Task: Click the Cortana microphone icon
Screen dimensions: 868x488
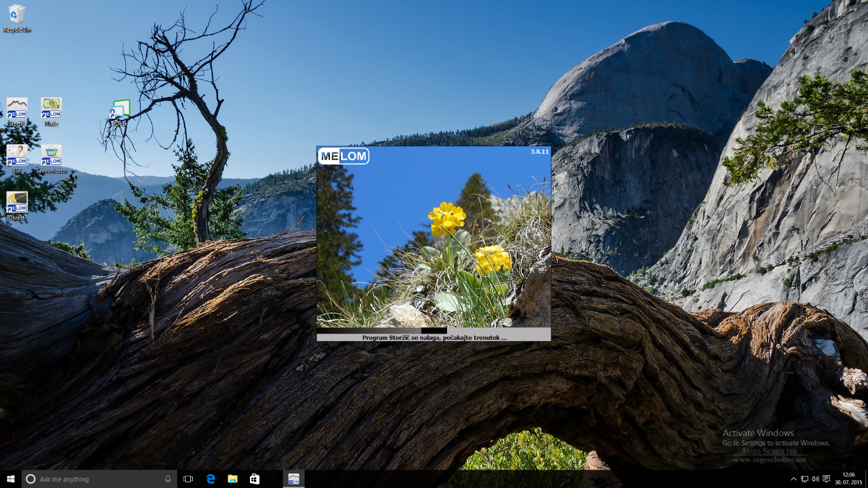Action: tap(168, 479)
